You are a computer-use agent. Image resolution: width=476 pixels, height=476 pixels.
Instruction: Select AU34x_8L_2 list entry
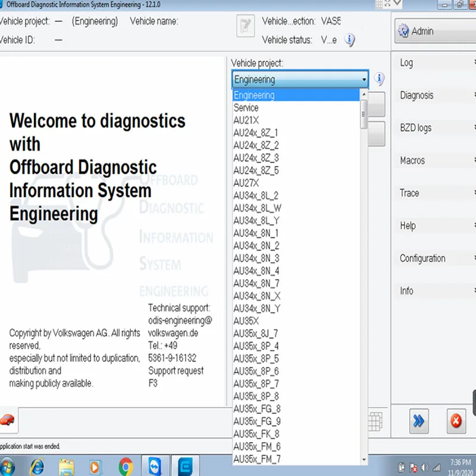click(x=296, y=196)
